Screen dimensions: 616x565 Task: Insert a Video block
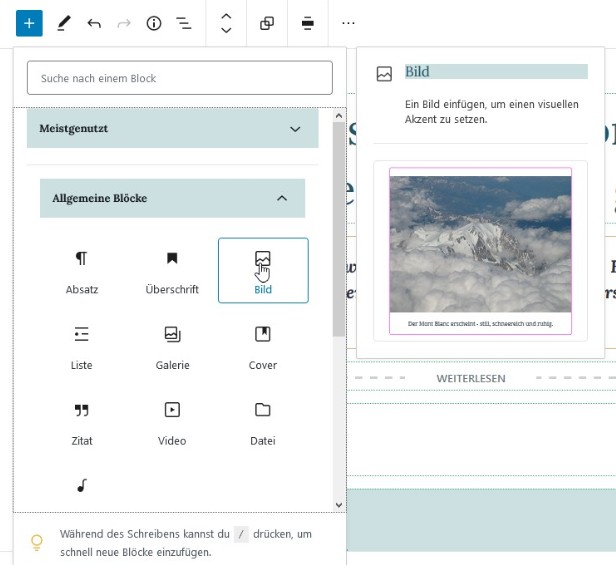tap(172, 422)
